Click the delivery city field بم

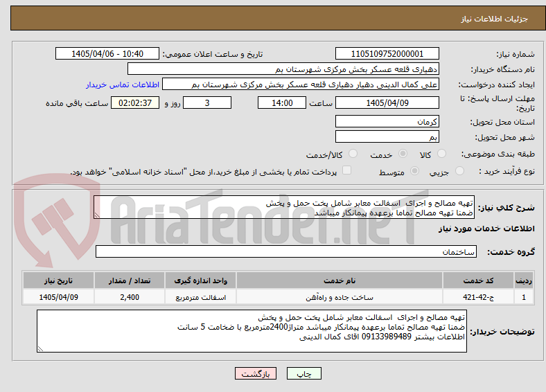(x=387, y=136)
